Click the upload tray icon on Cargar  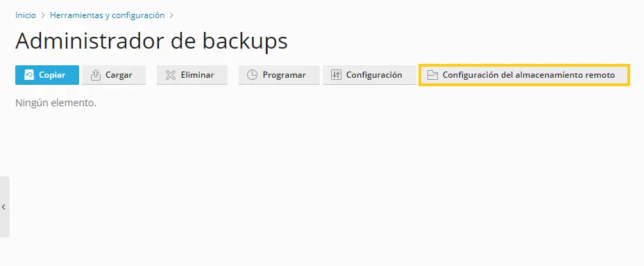95,75
